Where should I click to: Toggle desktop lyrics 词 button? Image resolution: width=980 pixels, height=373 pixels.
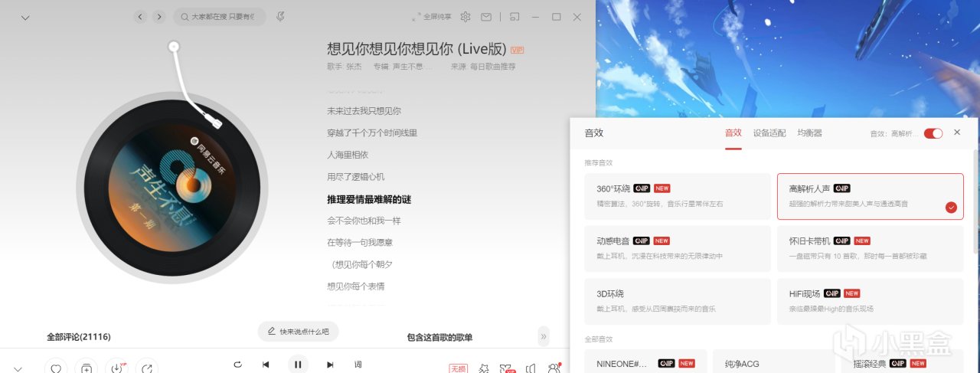tap(358, 365)
